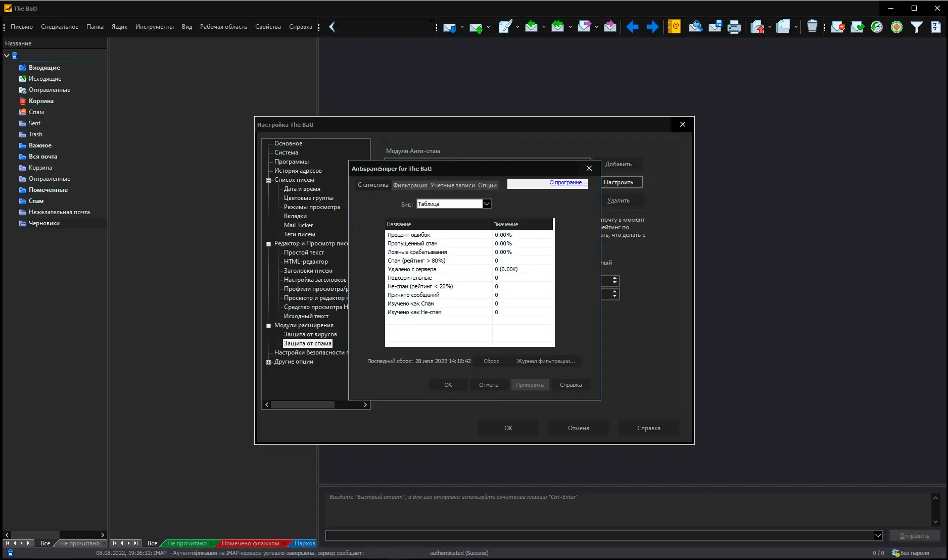Screen dimensions: 948x560
Task: Collapse the 'Модули расширения' tree node
Action: [269, 326]
